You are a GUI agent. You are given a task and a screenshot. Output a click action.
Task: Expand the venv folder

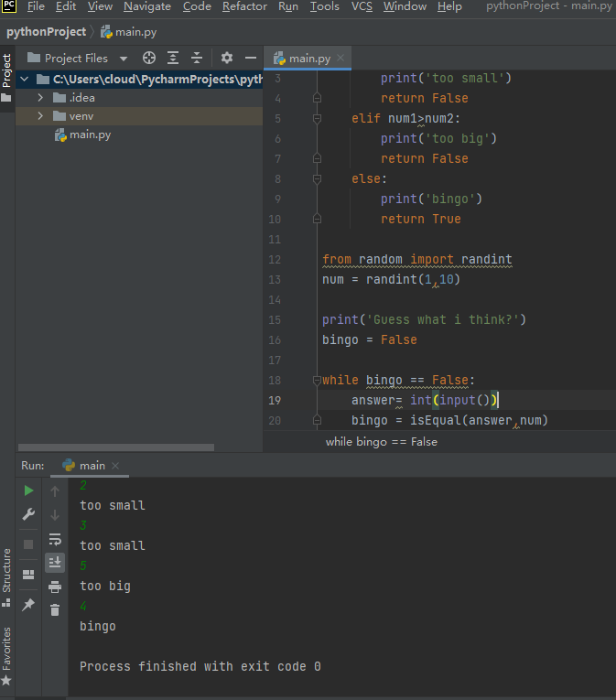pos(41,116)
